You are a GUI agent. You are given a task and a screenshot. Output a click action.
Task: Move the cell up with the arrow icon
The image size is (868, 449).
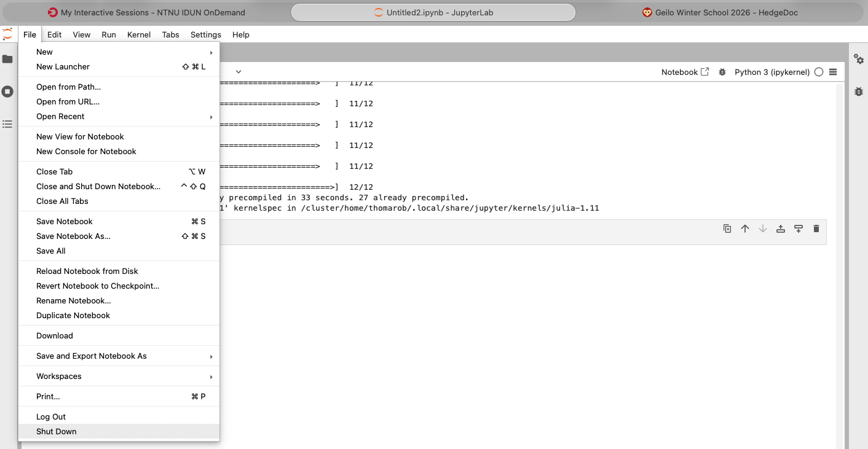[x=745, y=228]
